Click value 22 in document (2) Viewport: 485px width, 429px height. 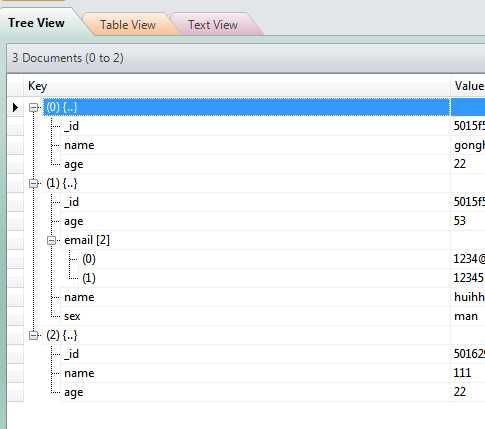[468, 392]
